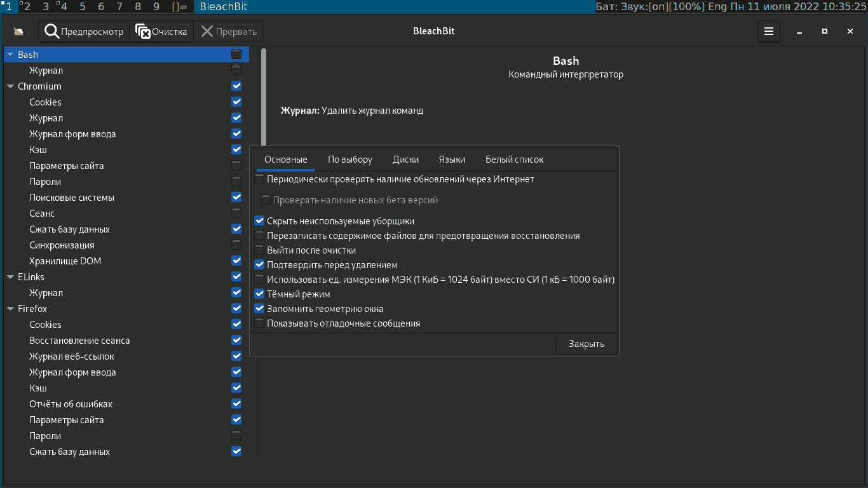868x488 pixels.
Task: Uncheck Отчёты об ошибках checkbox
Action: click(236, 404)
